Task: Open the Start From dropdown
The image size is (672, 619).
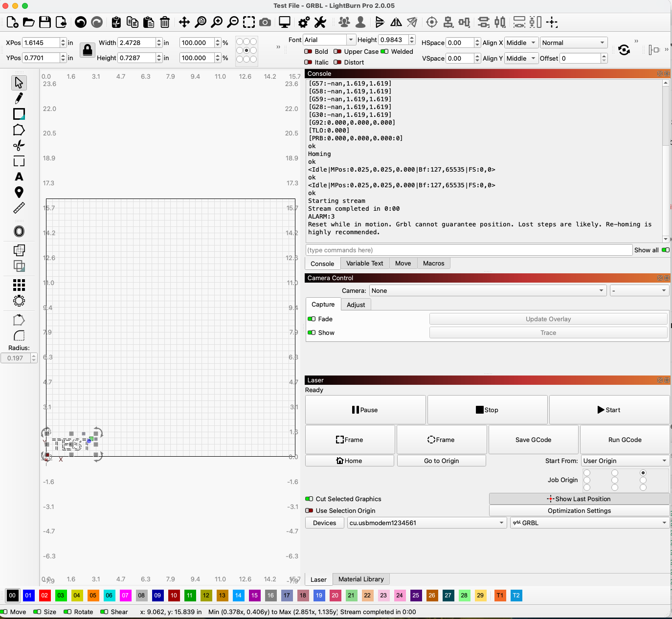Action: click(625, 461)
